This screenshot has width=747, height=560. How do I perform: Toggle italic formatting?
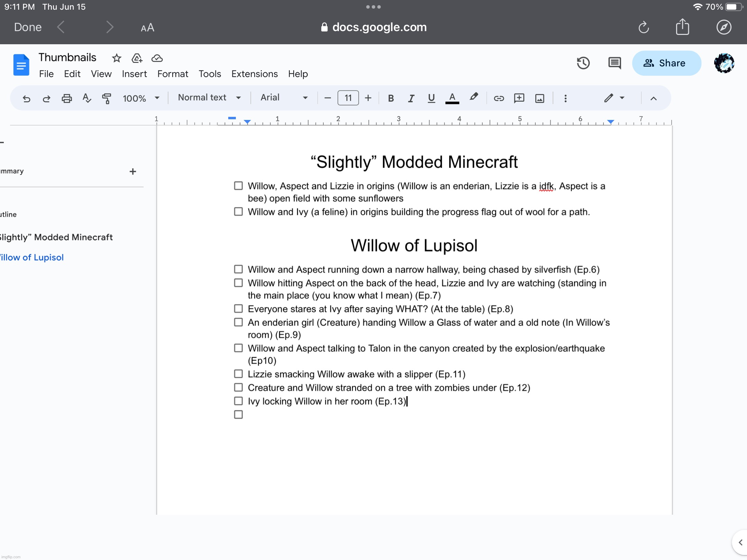(411, 99)
